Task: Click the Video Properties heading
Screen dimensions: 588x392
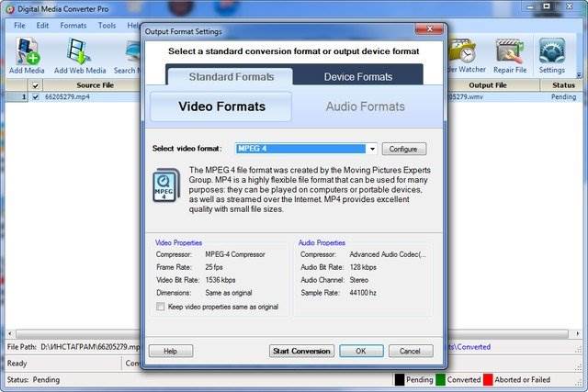Action: tap(178, 243)
